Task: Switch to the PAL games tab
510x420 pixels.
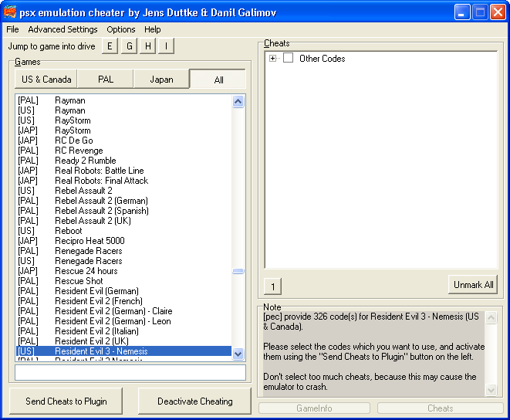Action: (x=106, y=79)
